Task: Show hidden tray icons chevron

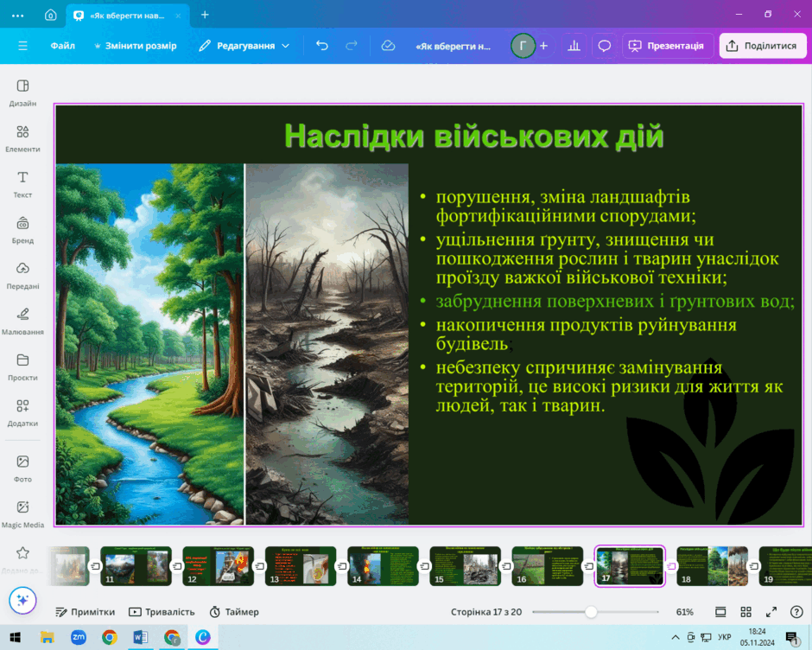Action: [676, 637]
